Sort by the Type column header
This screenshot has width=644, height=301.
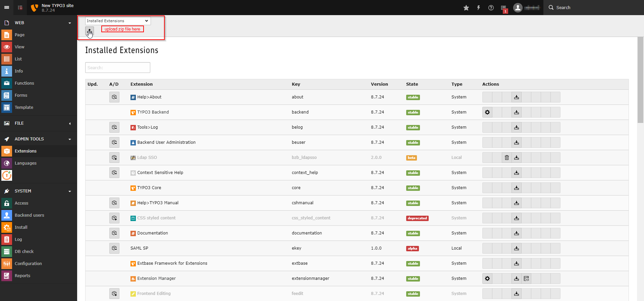(x=457, y=84)
